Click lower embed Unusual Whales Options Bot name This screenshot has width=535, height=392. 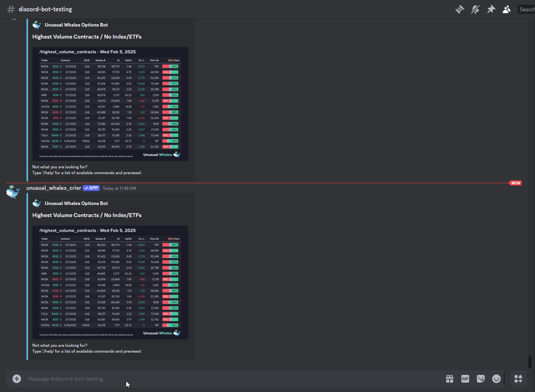tap(76, 203)
